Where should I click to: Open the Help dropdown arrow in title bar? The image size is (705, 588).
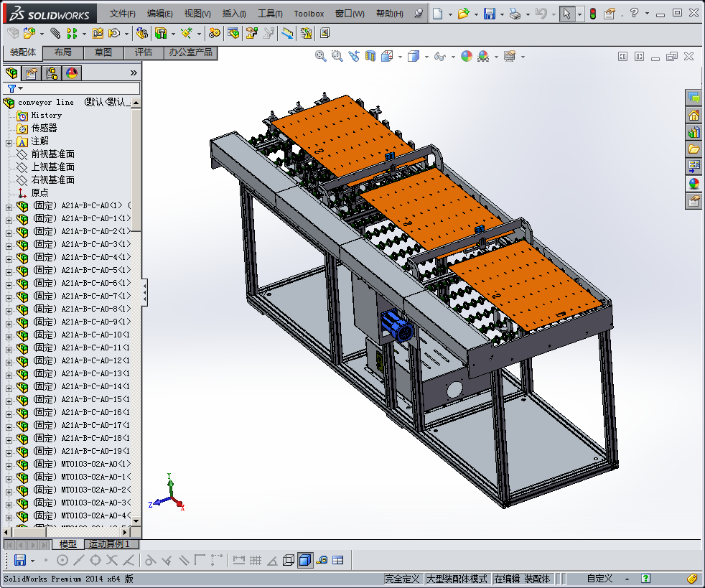(647, 14)
